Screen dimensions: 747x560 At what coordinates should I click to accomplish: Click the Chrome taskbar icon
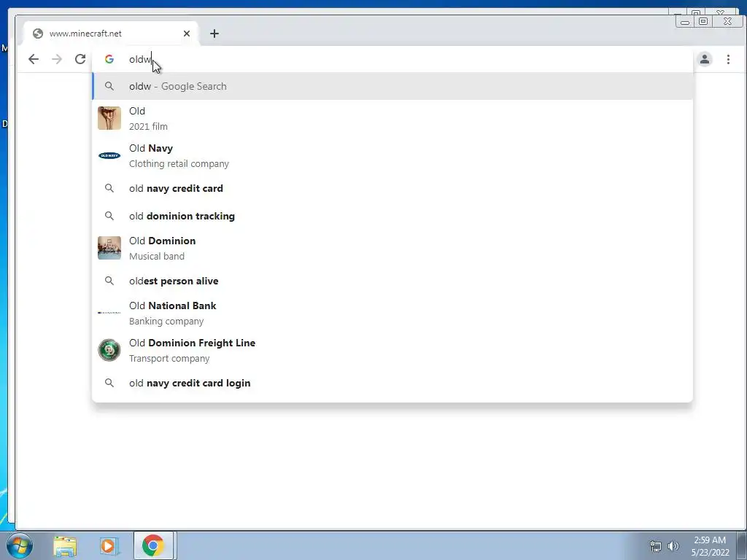pyautogui.click(x=153, y=545)
